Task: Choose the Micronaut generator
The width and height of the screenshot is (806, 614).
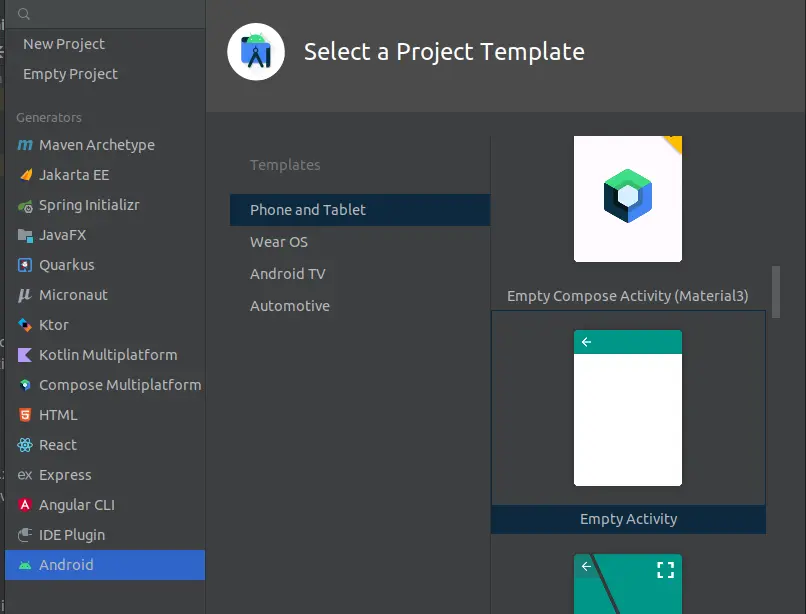Action: 105,295
